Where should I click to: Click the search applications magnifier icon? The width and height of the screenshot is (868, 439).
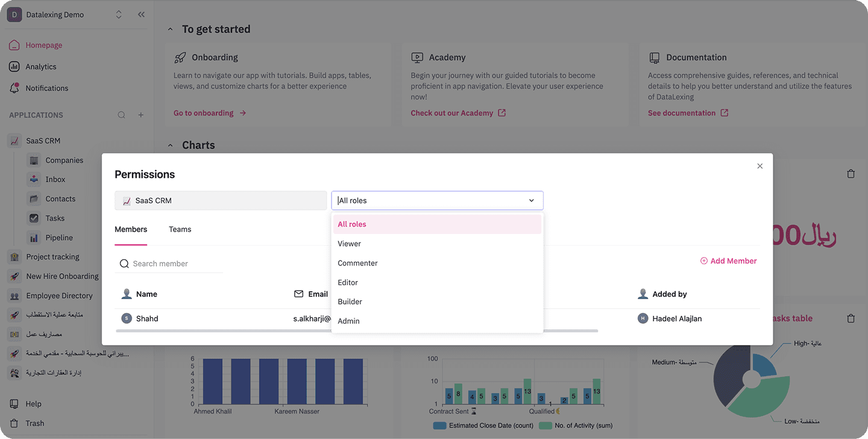(121, 115)
